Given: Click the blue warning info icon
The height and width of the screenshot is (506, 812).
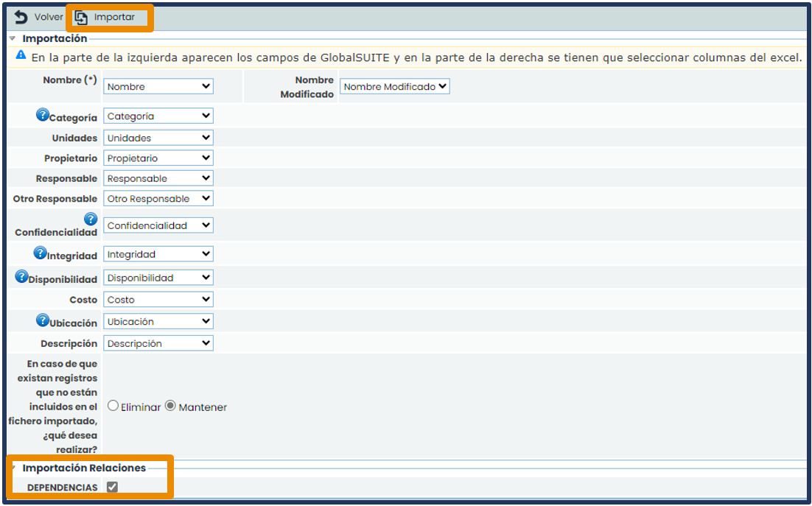Looking at the screenshot, I should click(21, 55).
